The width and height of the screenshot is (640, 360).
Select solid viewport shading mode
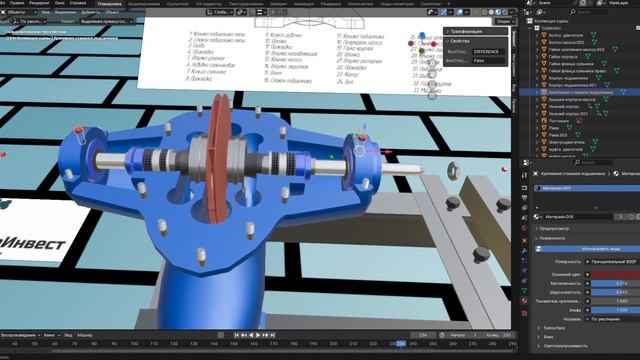pos(491,12)
